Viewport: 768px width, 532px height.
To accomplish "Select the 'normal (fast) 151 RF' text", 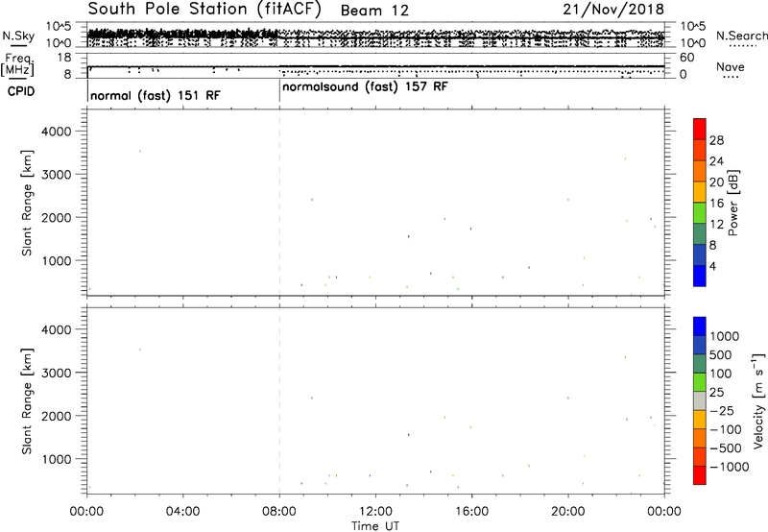I will [156, 95].
